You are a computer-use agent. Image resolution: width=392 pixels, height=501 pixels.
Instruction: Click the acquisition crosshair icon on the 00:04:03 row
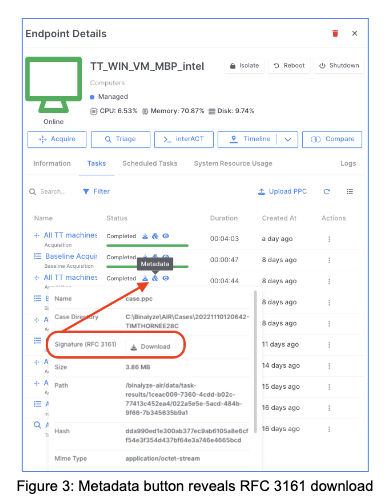click(x=37, y=236)
